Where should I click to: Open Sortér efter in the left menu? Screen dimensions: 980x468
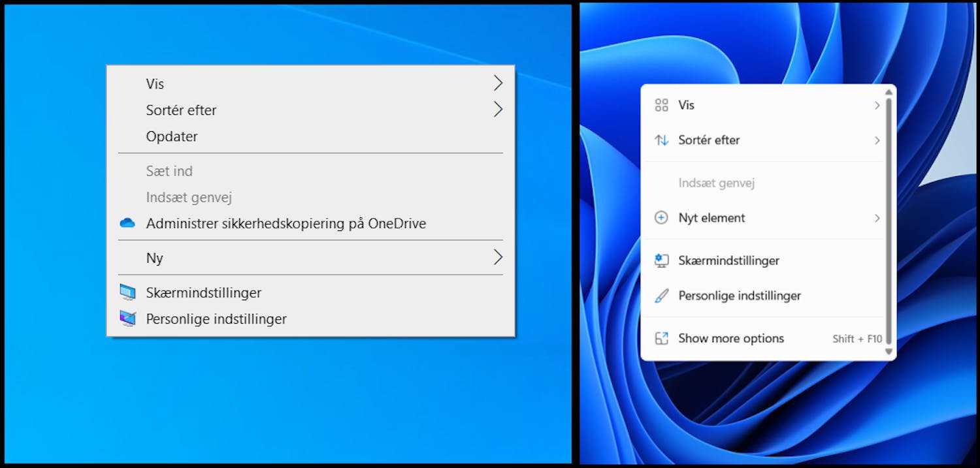(181, 110)
